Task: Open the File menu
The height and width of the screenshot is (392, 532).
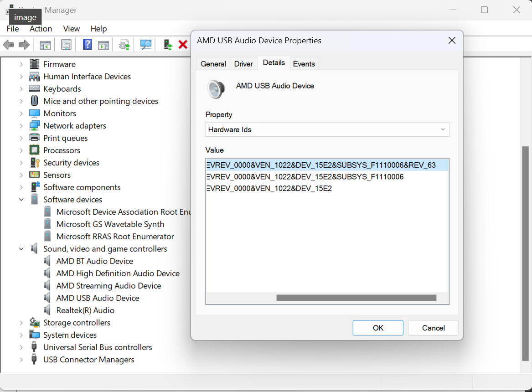Action: click(x=13, y=29)
